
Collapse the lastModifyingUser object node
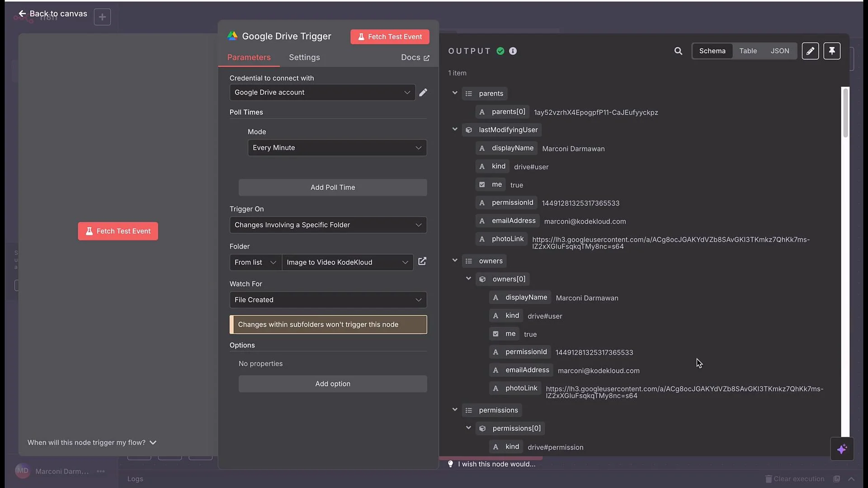point(455,129)
